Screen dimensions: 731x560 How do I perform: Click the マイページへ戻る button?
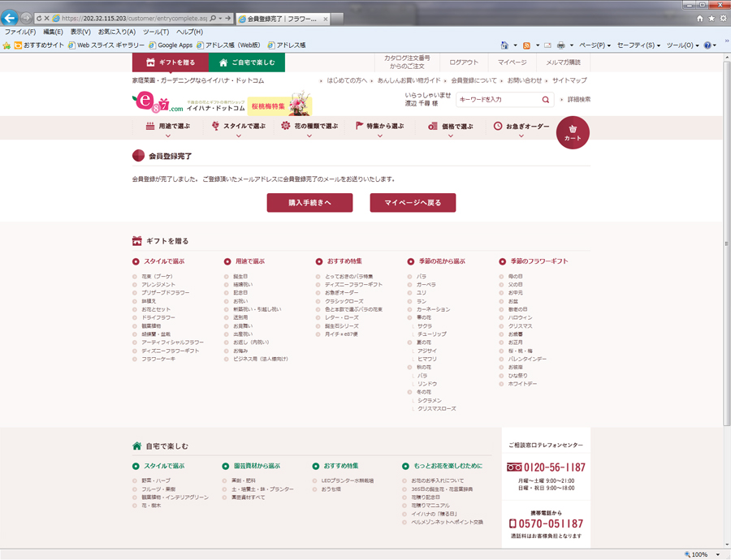tap(413, 203)
